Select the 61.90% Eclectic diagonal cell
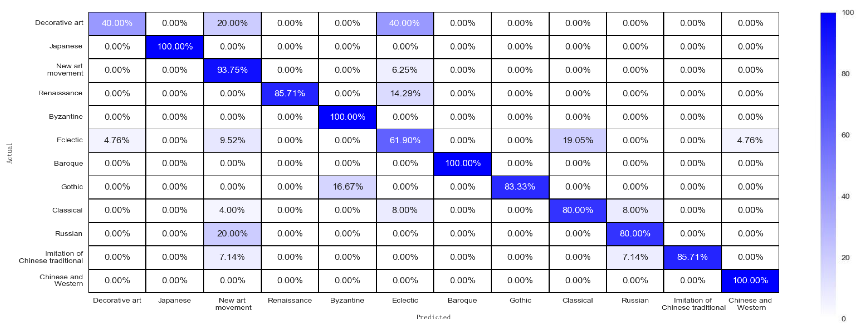Image resolution: width=868 pixels, height=332 pixels. point(405,140)
